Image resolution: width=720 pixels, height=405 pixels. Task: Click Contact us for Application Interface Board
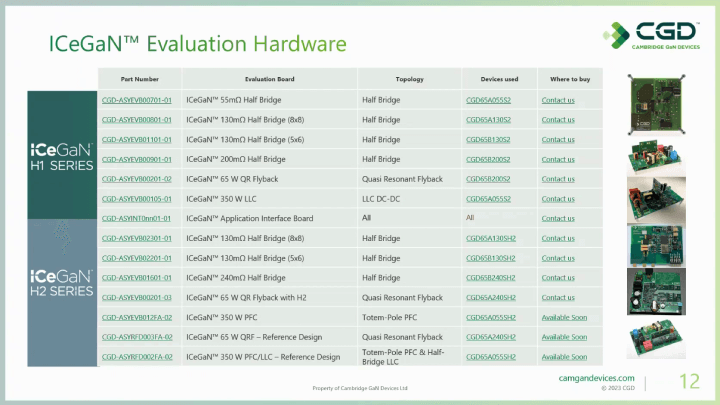(x=558, y=219)
